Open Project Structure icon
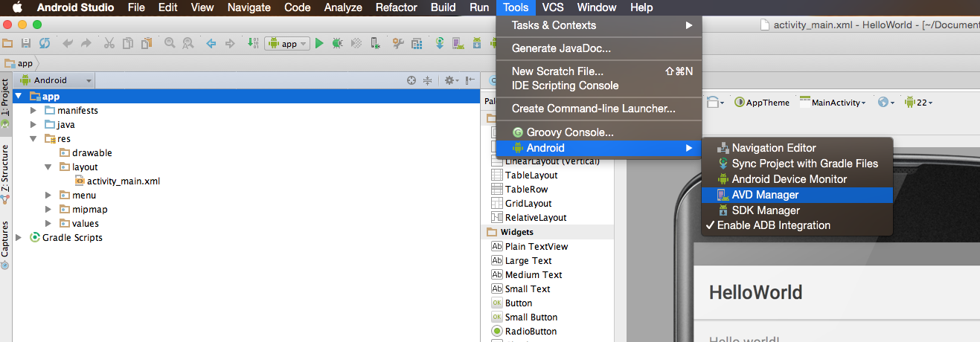The image size is (980, 342). click(x=417, y=44)
